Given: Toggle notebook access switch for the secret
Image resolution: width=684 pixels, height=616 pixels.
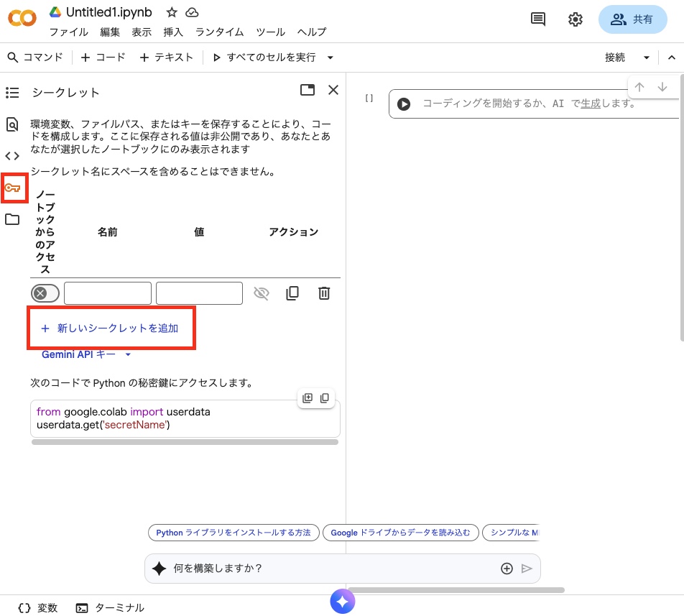Looking at the screenshot, I should point(45,293).
